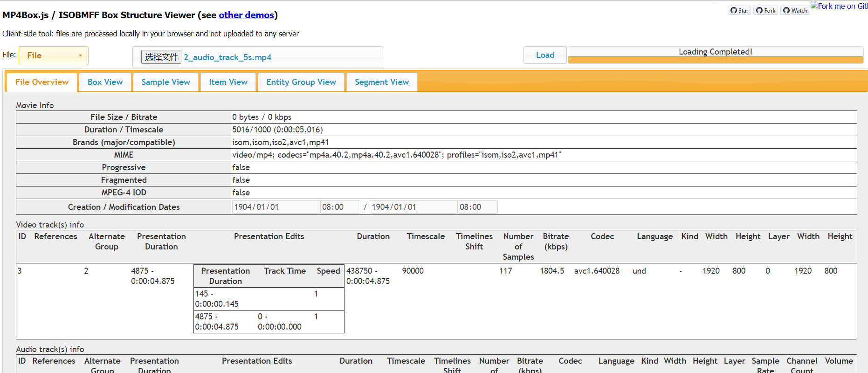This screenshot has width=868, height=373.
Task: Click the 选择文件 choose file button
Action: point(161,57)
